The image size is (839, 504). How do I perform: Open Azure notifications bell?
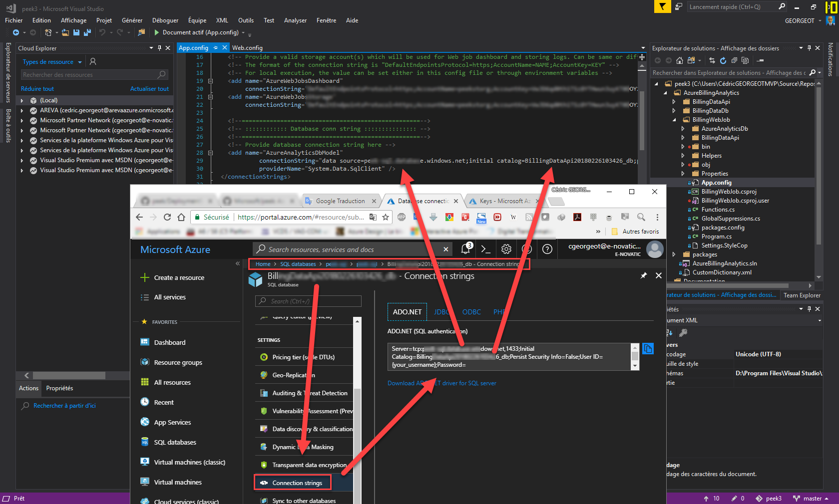[x=466, y=249]
